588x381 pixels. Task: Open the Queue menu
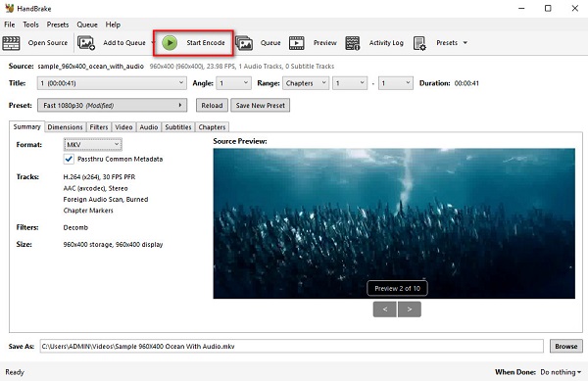[x=87, y=24]
